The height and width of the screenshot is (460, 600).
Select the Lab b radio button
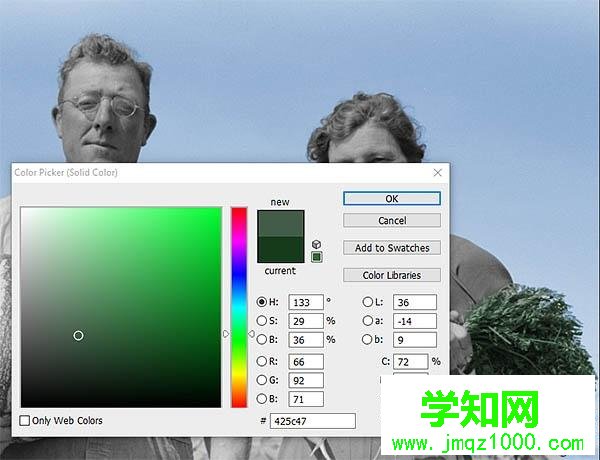[367, 339]
